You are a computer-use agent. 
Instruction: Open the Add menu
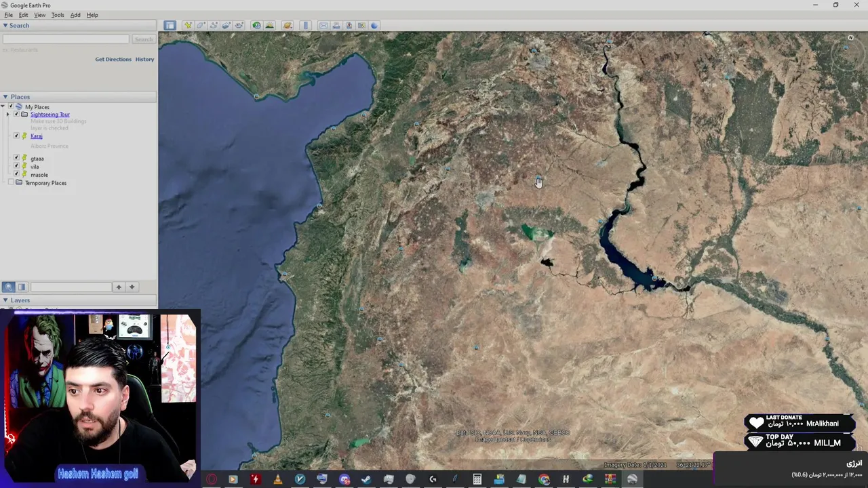point(75,15)
